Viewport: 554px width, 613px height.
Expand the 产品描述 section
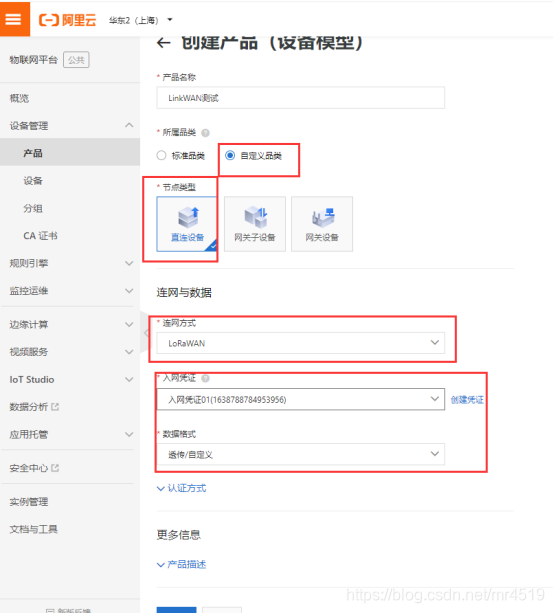coord(181,564)
